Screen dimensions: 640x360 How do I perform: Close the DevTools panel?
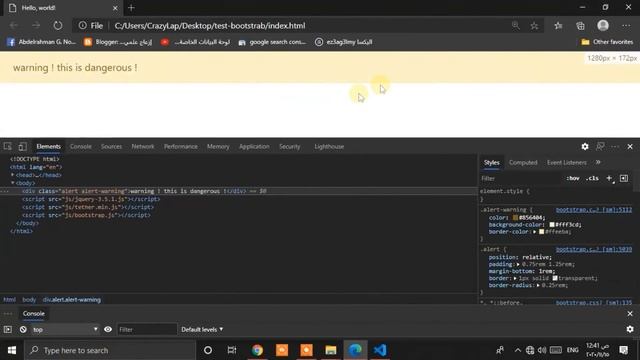[630, 146]
